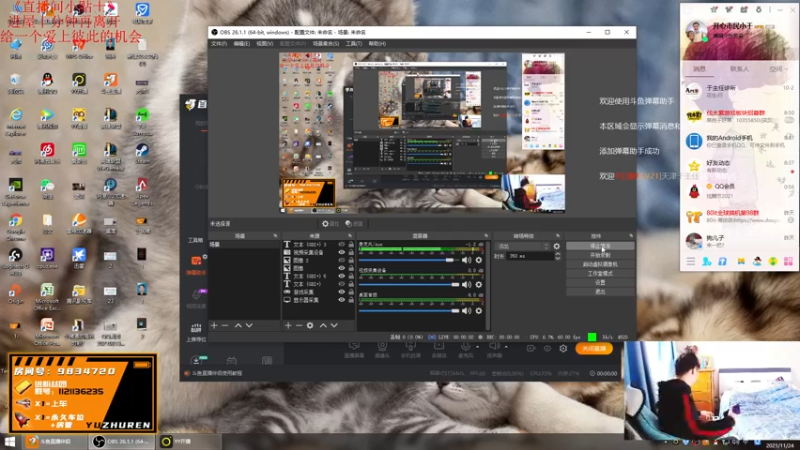Screen dimensions: 800x450
Task: Open source properties gear in sources toolbar
Action: click(x=310, y=326)
